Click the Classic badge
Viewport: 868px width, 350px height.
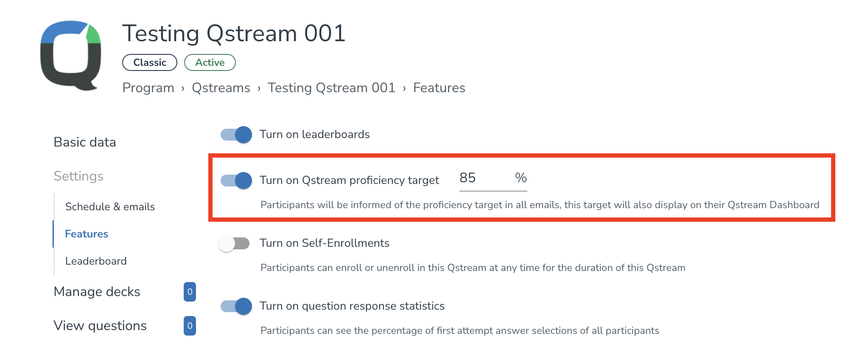(149, 62)
